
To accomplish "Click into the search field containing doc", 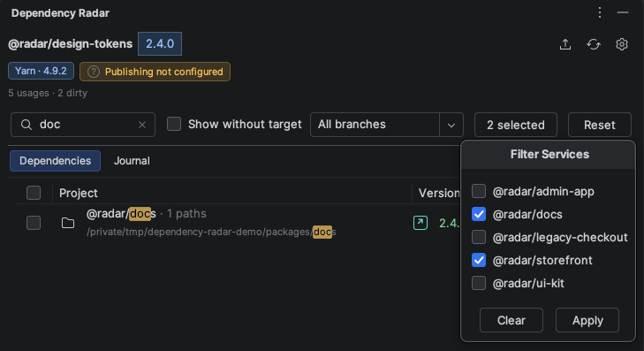I will pos(83,125).
